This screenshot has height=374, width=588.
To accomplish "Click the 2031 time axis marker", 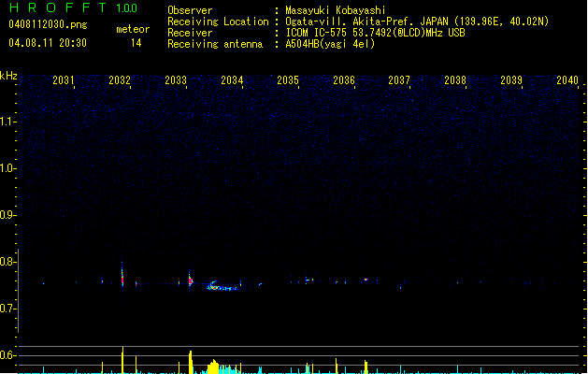I will (x=64, y=80).
